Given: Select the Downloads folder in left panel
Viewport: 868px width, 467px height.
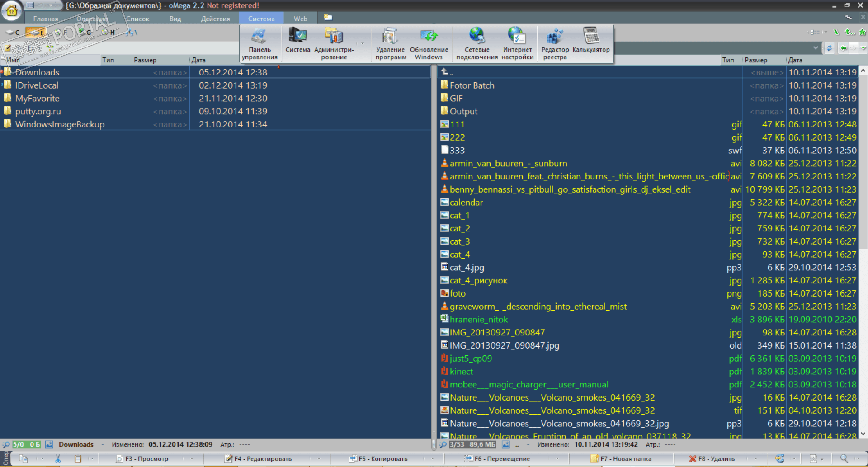Looking at the screenshot, I should coord(215,72).
